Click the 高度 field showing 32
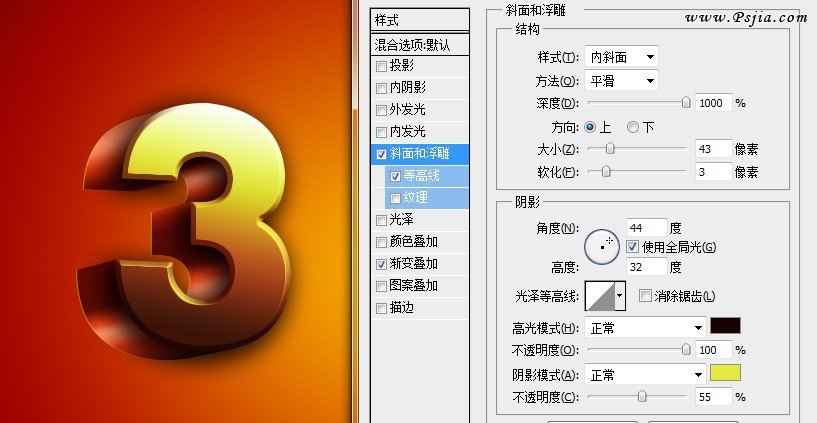 pyautogui.click(x=646, y=267)
